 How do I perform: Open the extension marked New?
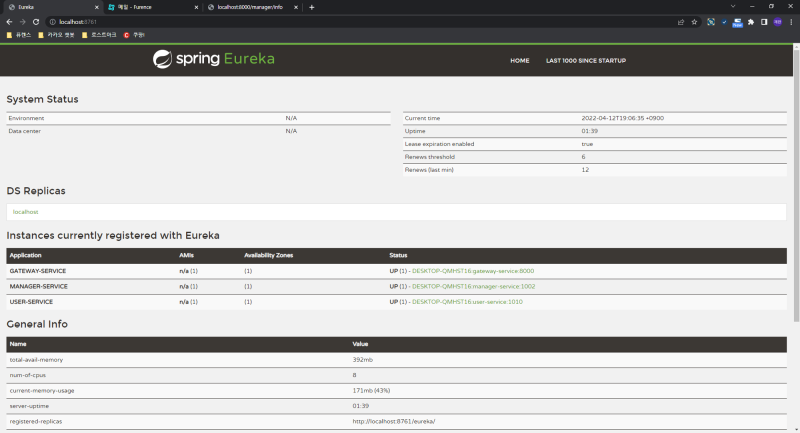pos(737,22)
